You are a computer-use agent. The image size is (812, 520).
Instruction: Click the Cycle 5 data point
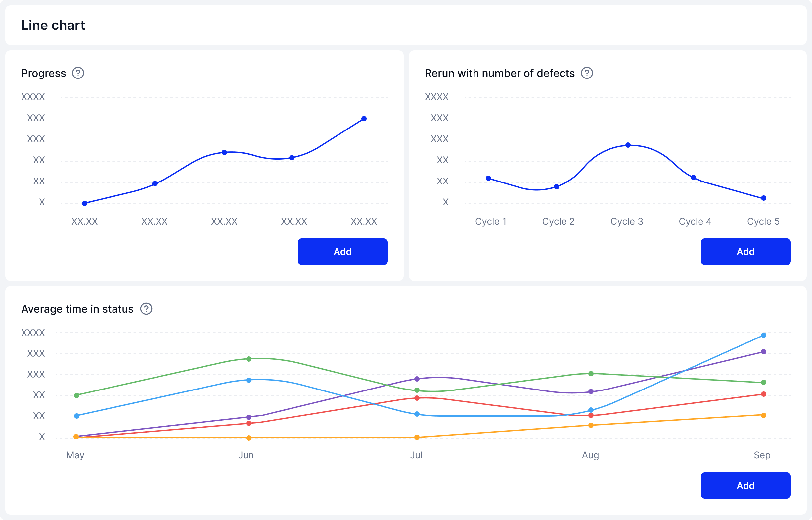coord(763,198)
